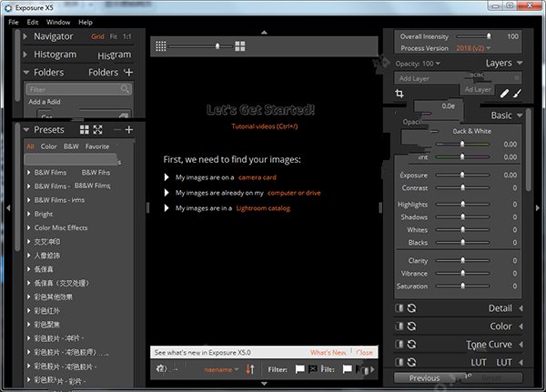Show presets as grid view
Viewport: 546px width, 392px height.
(85, 130)
